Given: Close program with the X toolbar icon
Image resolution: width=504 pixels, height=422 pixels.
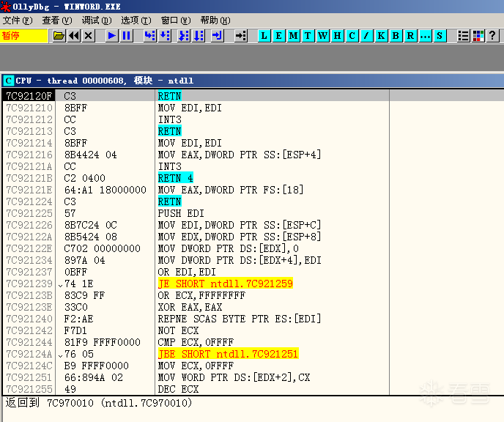Looking at the screenshot, I should pyautogui.click(x=89, y=36).
